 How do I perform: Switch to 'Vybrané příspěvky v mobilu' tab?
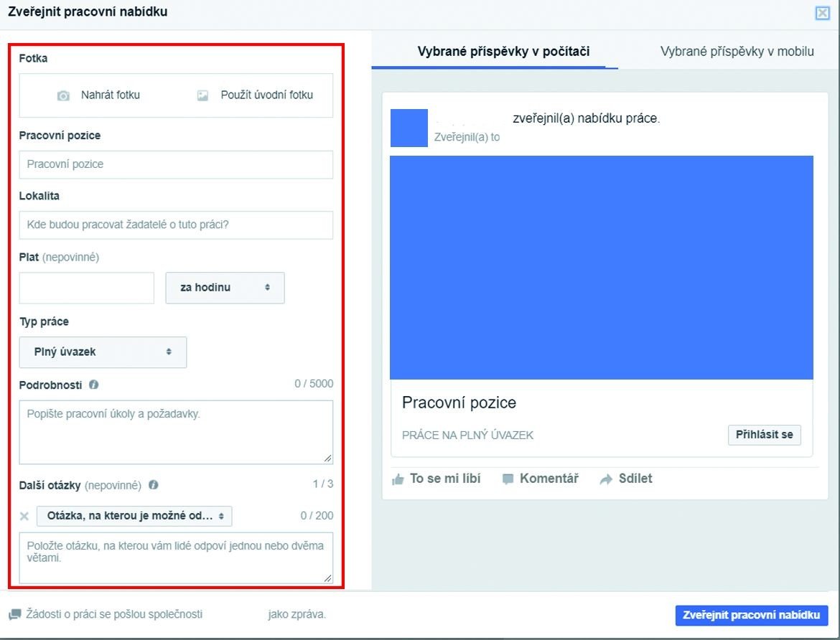[x=737, y=52]
